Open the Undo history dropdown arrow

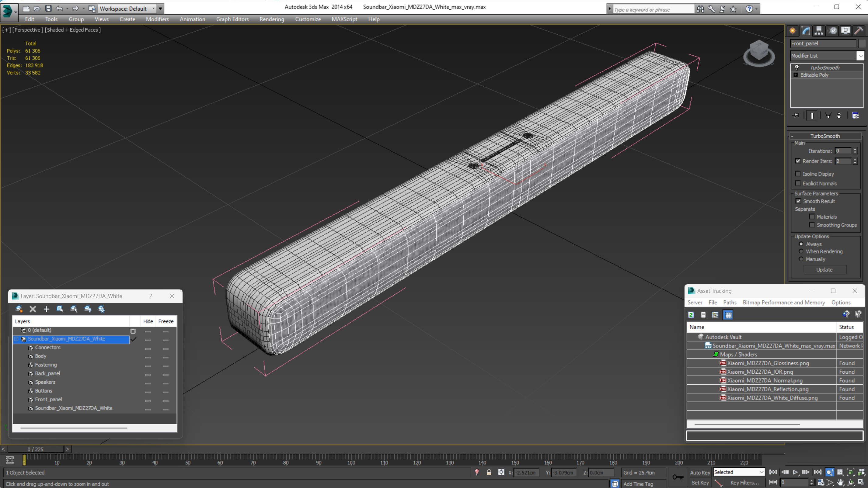[x=67, y=9]
